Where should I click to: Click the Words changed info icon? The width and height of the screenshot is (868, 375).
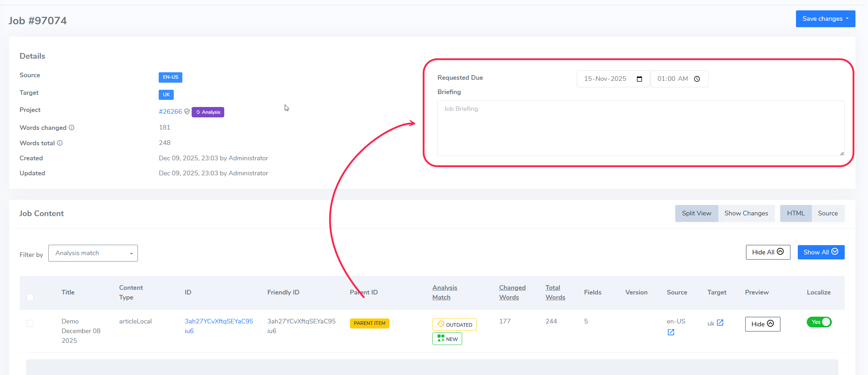coord(72,128)
